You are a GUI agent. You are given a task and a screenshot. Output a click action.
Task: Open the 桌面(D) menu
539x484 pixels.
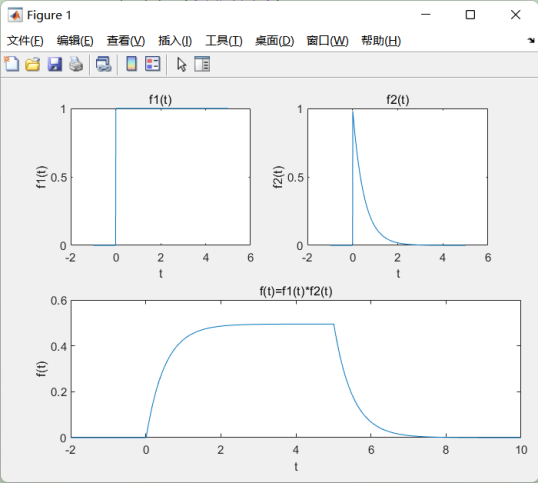tap(274, 41)
